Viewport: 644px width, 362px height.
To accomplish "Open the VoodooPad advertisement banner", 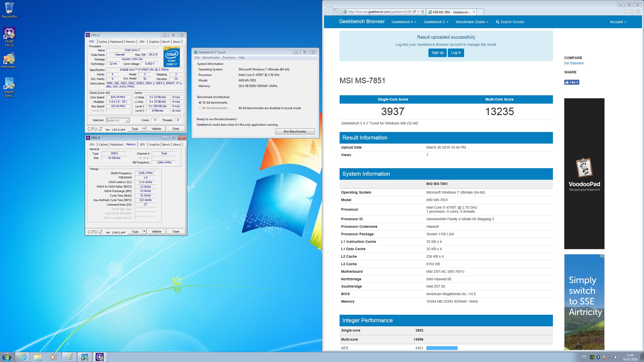I will tap(584, 174).
